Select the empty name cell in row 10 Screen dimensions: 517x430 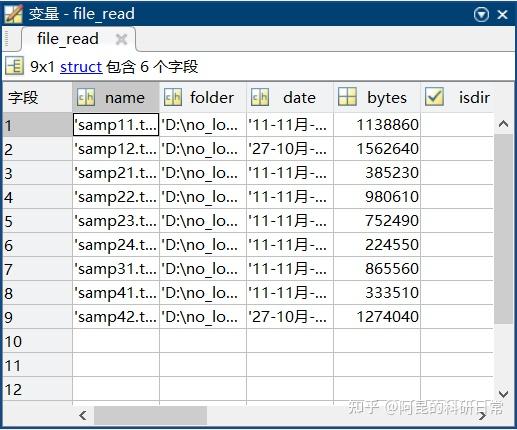[116, 341]
